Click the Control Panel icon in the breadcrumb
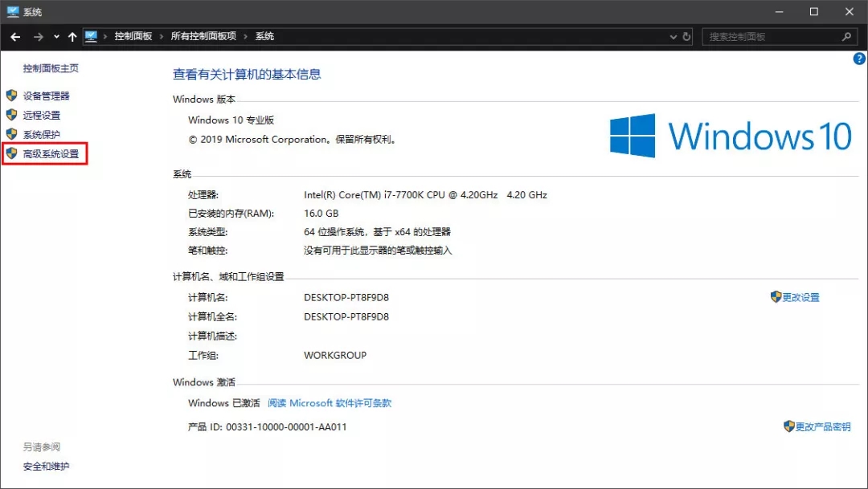The width and height of the screenshot is (868, 489). pos(91,36)
